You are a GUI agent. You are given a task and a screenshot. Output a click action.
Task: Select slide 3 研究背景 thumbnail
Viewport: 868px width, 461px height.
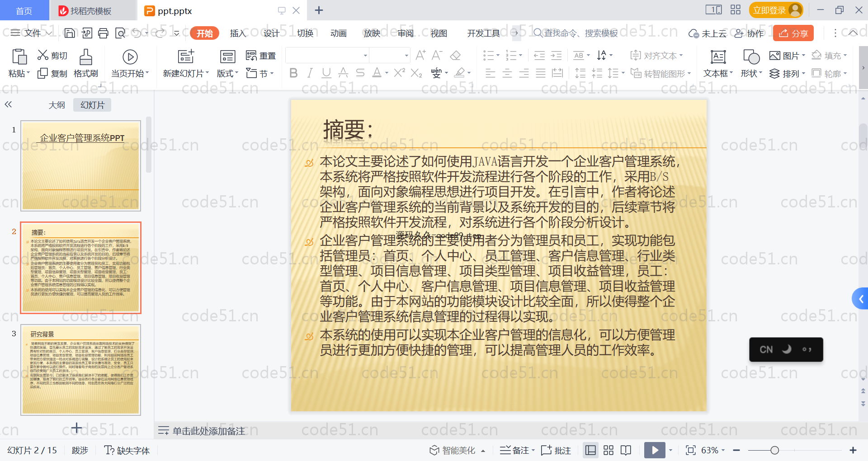point(81,370)
